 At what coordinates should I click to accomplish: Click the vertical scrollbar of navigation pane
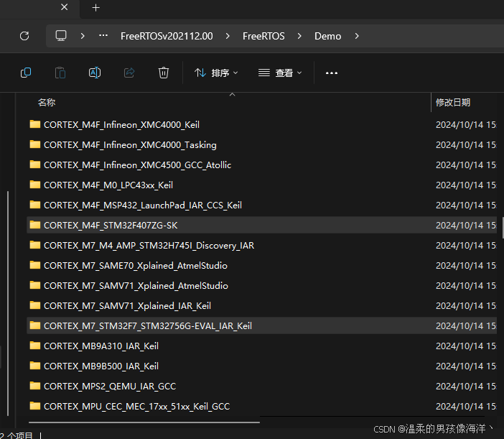pos(8,304)
